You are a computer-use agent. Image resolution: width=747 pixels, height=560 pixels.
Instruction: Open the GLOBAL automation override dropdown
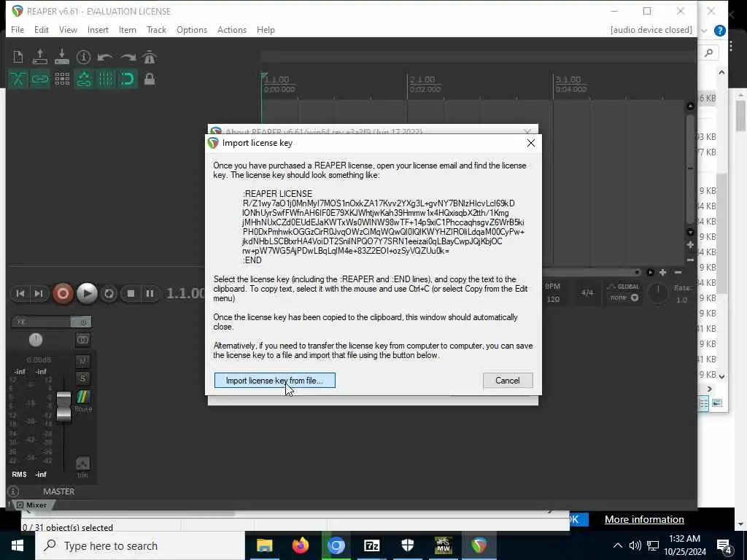click(x=624, y=293)
